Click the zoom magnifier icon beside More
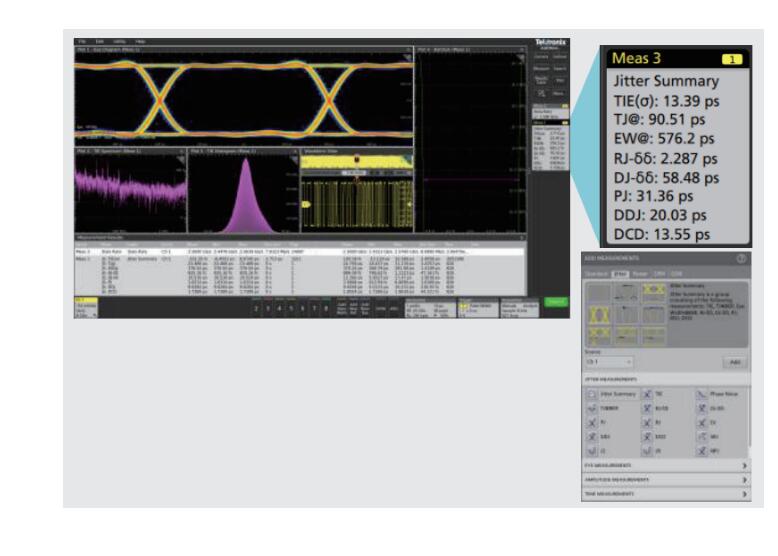The height and width of the screenshot is (556, 778). pyautogui.click(x=542, y=93)
